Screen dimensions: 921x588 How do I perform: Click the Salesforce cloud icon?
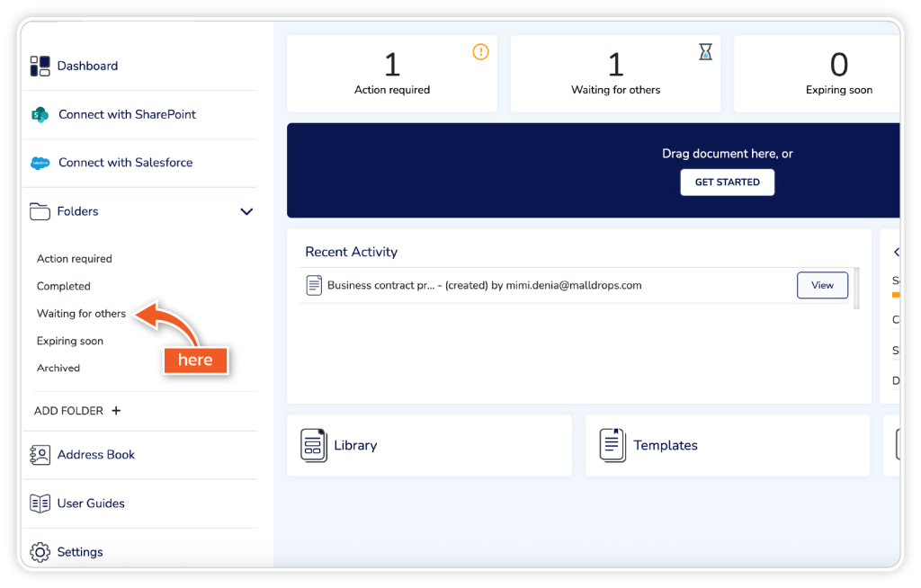40,163
